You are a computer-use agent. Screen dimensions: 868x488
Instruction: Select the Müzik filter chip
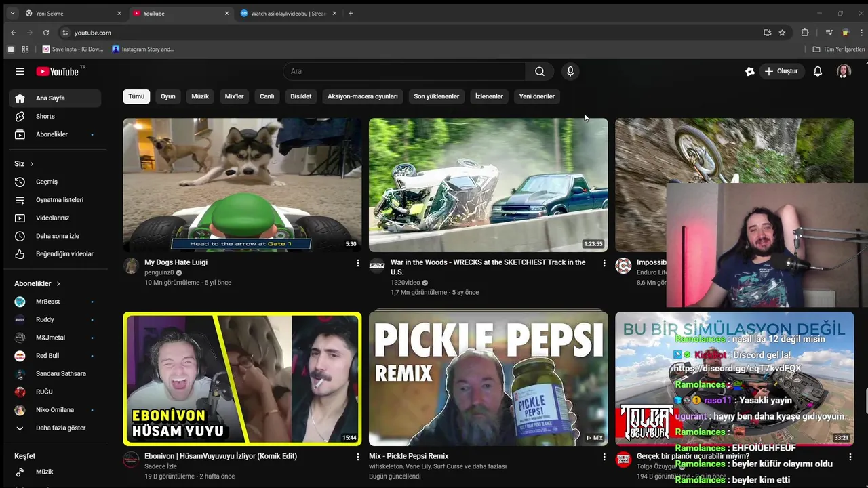pyautogui.click(x=200, y=96)
